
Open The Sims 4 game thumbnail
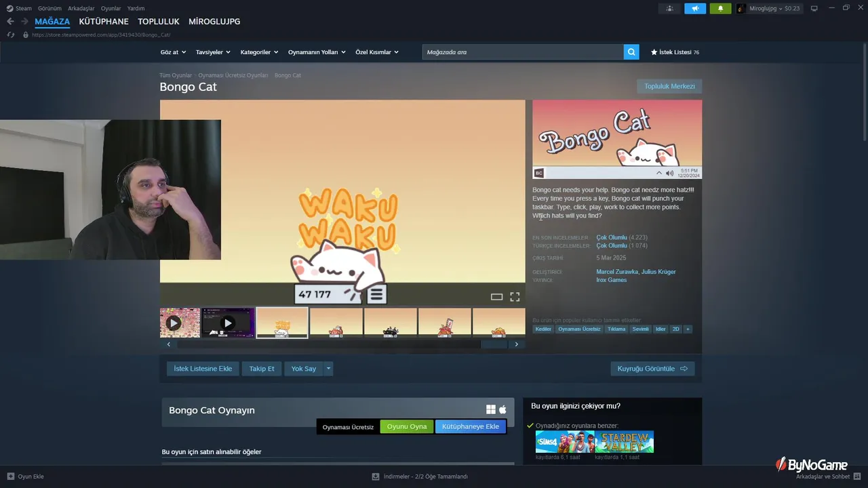pyautogui.click(x=565, y=442)
